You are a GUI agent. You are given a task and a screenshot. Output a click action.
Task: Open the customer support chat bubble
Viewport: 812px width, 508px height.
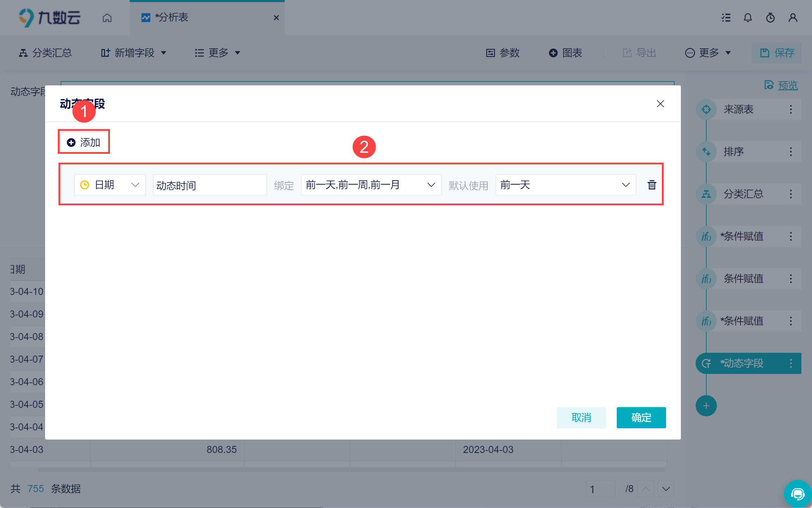[798, 494]
